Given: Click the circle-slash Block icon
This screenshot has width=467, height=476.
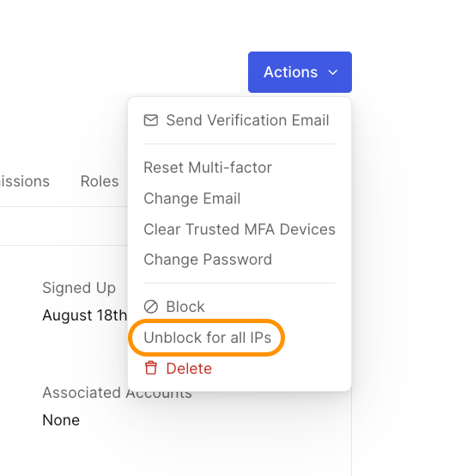Looking at the screenshot, I should (x=151, y=307).
